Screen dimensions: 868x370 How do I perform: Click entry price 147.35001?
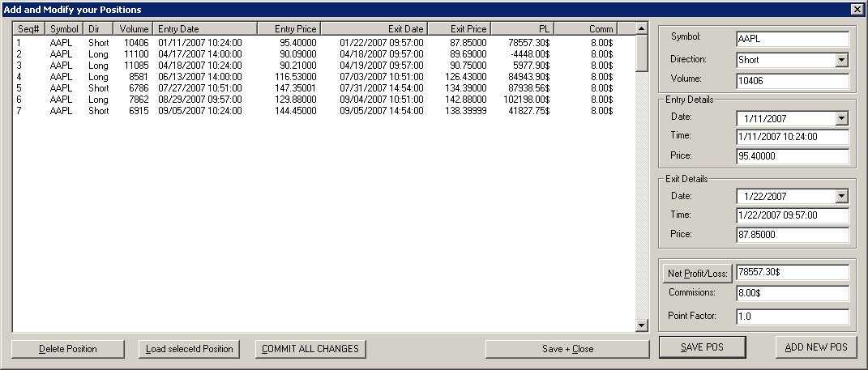pos(296,88)
